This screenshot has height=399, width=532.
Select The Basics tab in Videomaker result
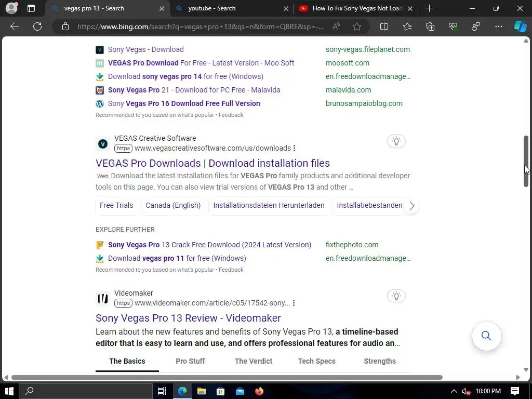tap(127, 362)
